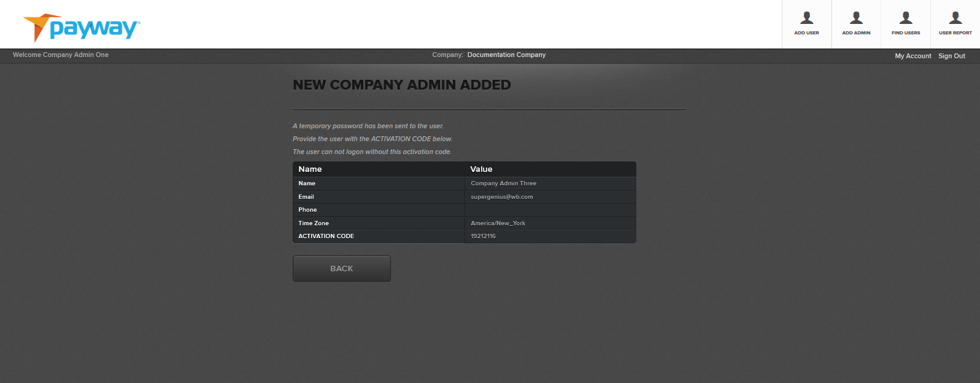Click the temporary password notice text
Viewport: 980px width, 383px height.
pos(368,126)
